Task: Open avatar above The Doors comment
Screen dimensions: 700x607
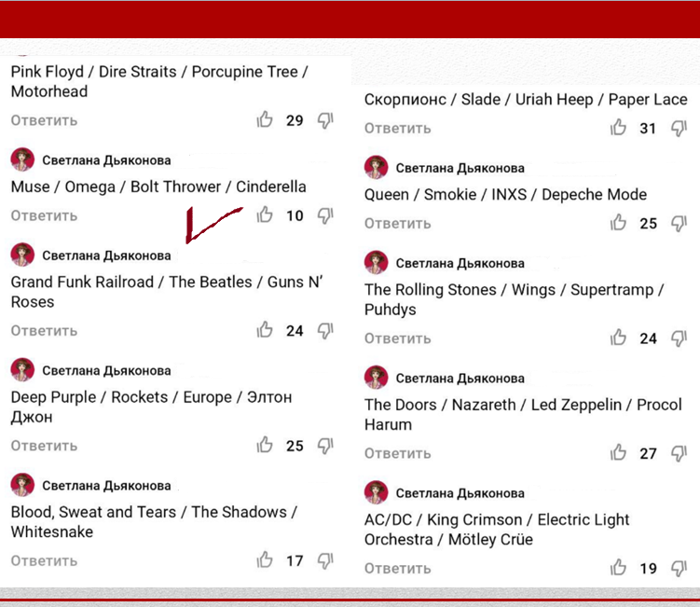Action: tap(377, 378)
